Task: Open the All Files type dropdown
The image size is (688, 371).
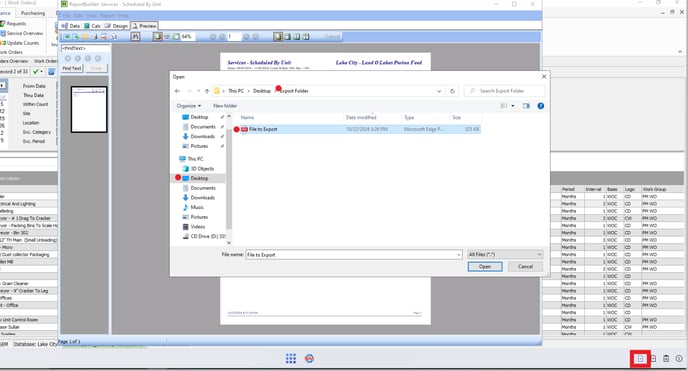Action: click(x=505, y=254)
